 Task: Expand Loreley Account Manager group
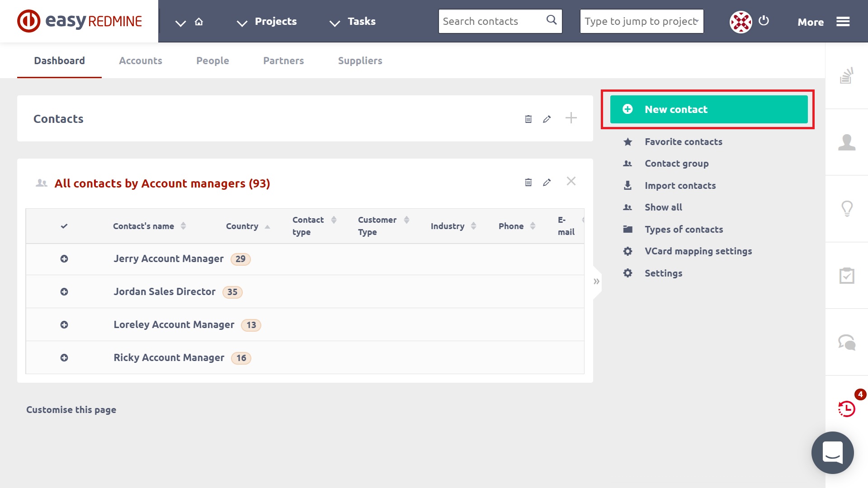tap(64, 325)
